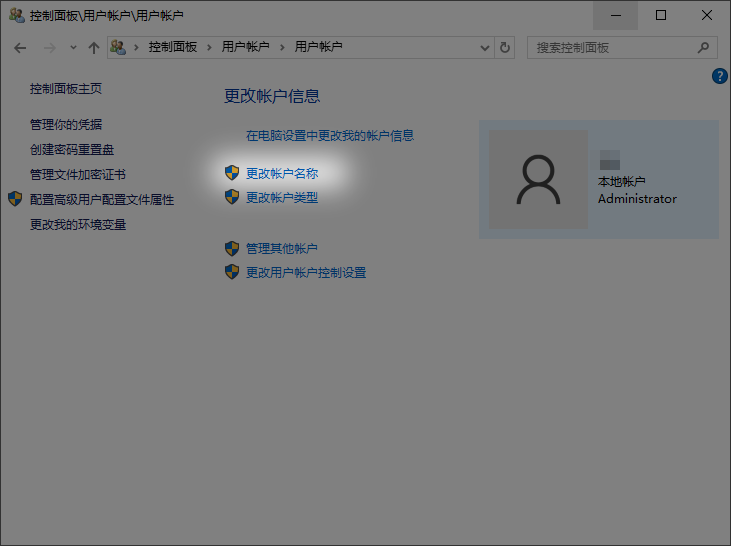Image resolution: width=731 pixels, height=546 pixels.
Task: Click shield icon beside 更改用户帐户控制设置
Action: [x=232, y=271]
